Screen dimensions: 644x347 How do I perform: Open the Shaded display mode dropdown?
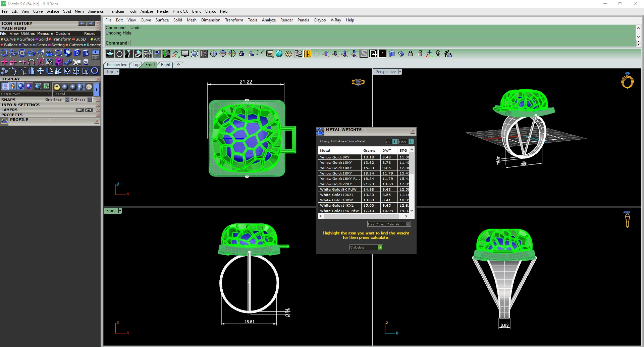tap(72, 94)
